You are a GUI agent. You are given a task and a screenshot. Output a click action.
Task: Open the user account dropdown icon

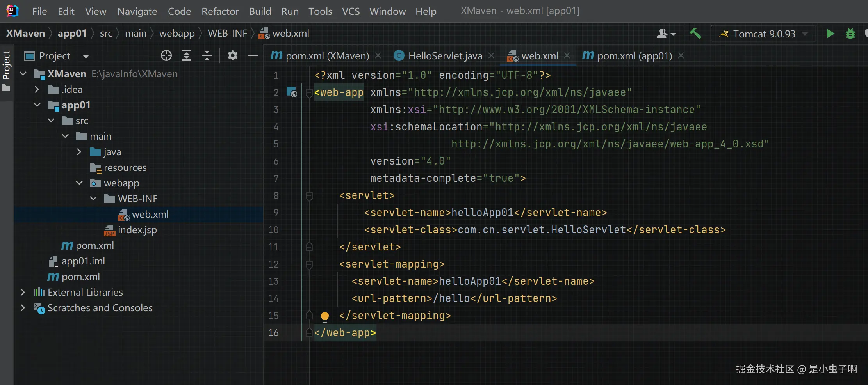click(666, 34)
